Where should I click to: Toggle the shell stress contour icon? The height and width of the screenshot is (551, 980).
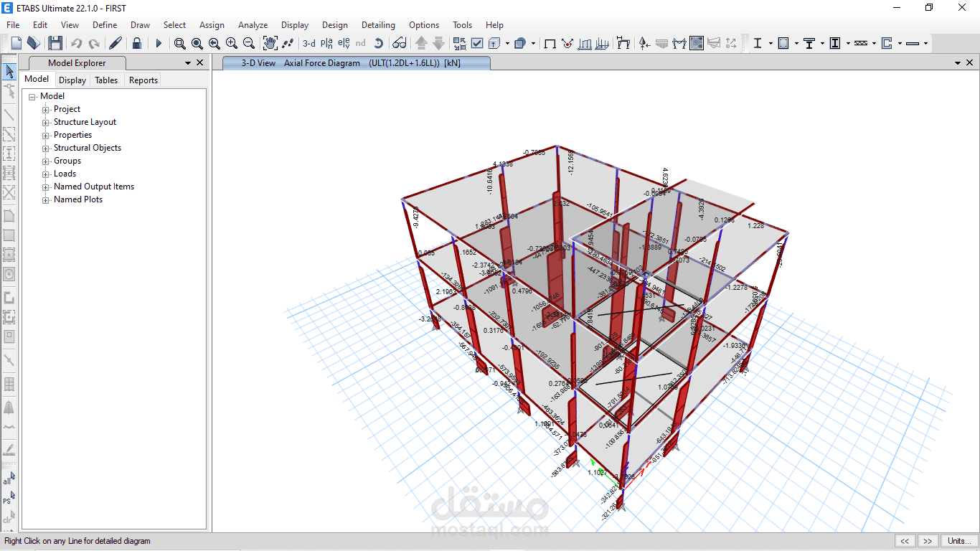click(x=697, y=43)
